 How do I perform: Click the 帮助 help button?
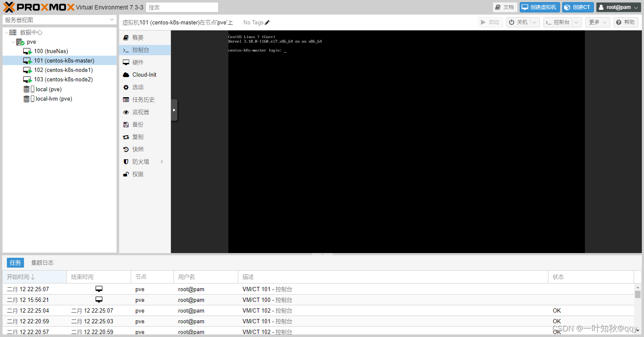click(x=626, y=22)
